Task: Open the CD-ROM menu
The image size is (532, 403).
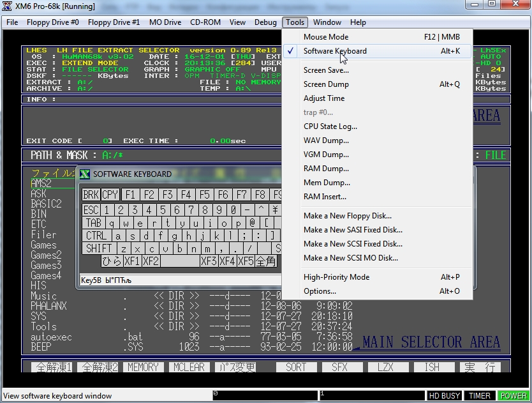Action: 205,22
